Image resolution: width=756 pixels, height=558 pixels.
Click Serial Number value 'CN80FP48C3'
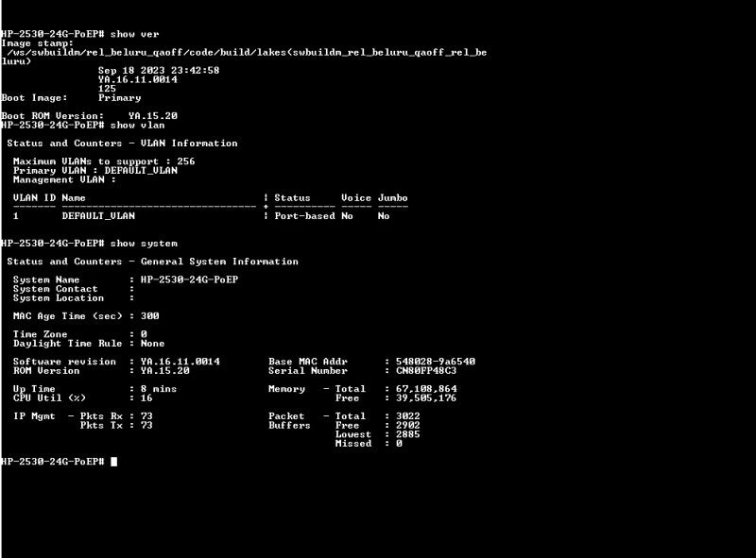[x=426, y=371]
